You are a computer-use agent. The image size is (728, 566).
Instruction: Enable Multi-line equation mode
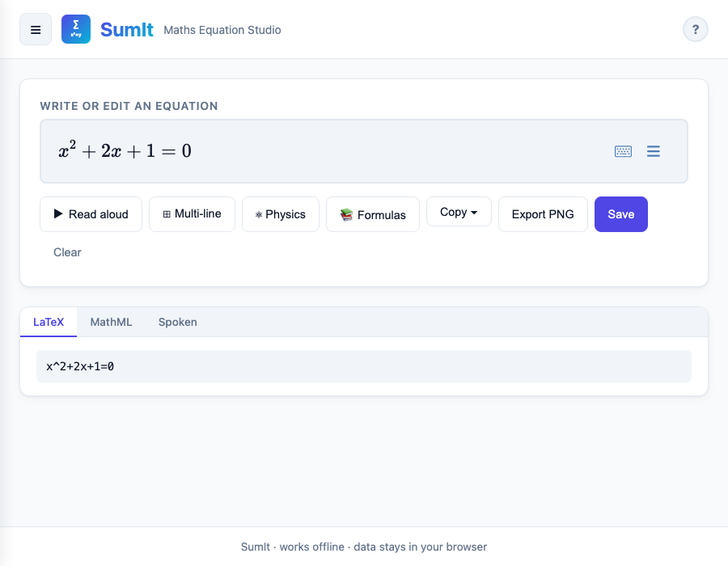click(192, 213)
